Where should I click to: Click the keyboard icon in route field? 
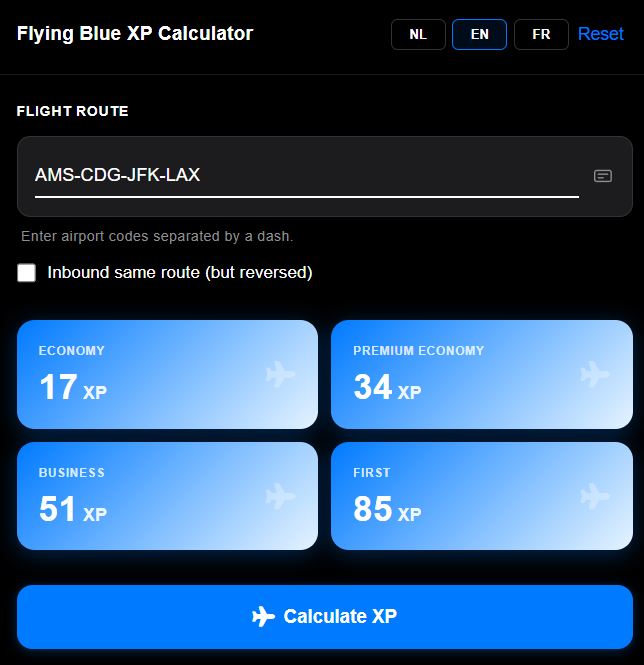tap(603, 175)
